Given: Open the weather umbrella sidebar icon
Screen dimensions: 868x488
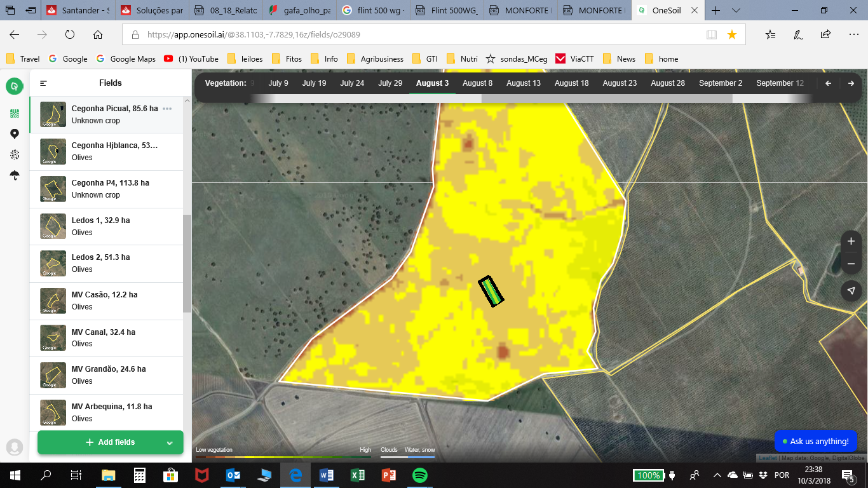Looking at the screenshot, I should tap(14, 175).
